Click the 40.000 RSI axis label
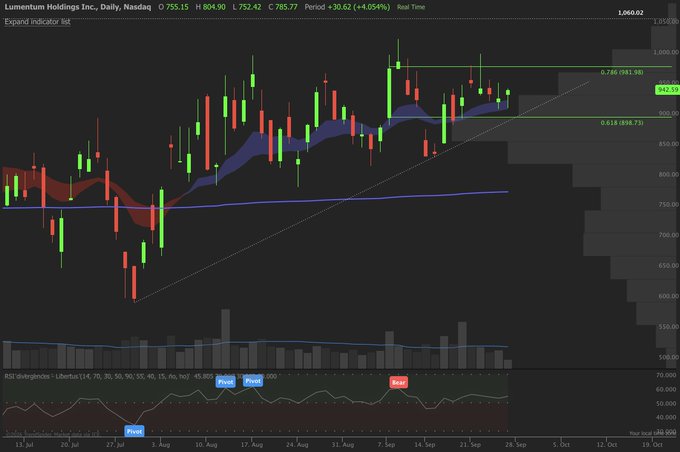The image size is (680, 452). point(667,417)
